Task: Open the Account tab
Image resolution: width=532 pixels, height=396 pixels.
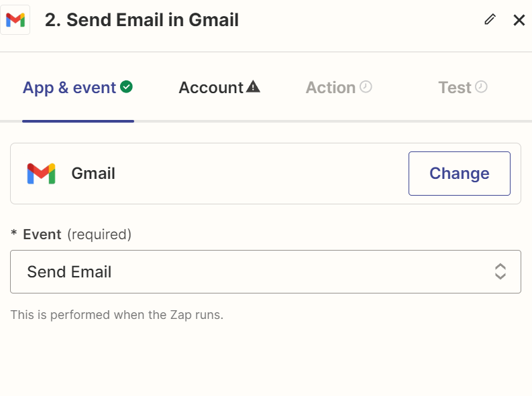Action: (x=211, y=88)
